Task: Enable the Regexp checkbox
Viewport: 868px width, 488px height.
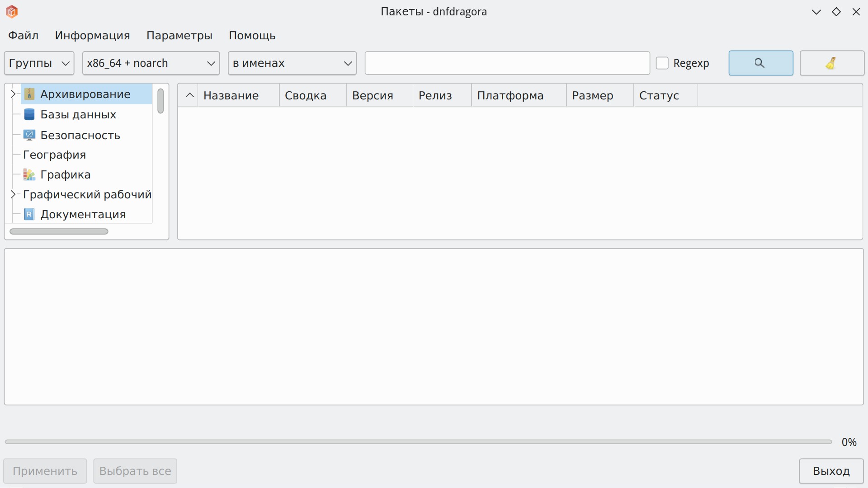Action: [662, 63]
